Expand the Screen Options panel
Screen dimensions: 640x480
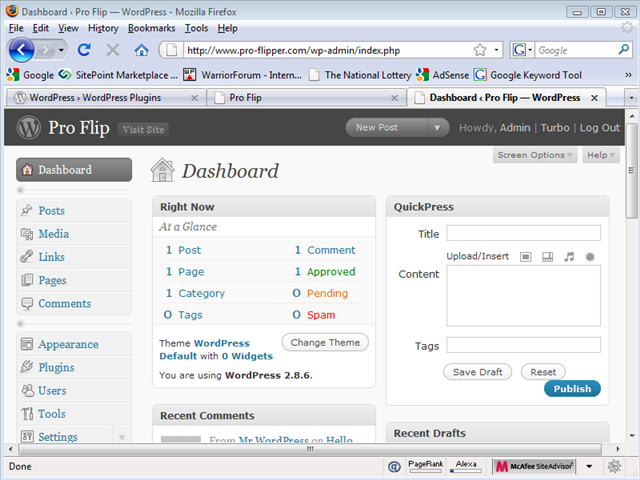[535, 155]
